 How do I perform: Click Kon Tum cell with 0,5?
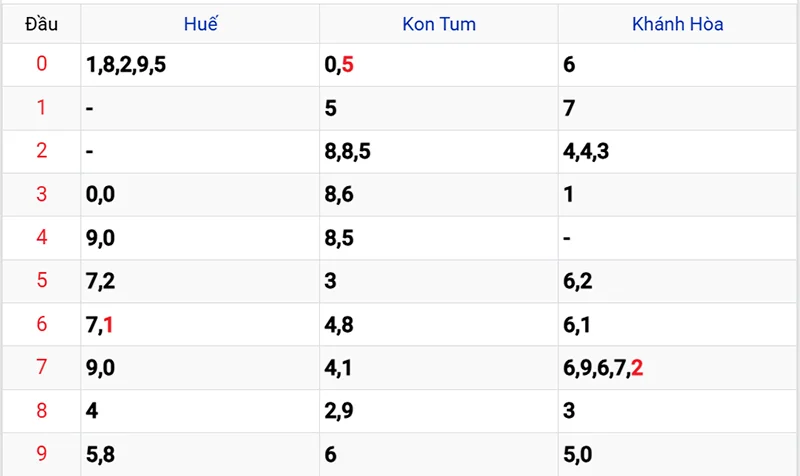pos(340,65)
